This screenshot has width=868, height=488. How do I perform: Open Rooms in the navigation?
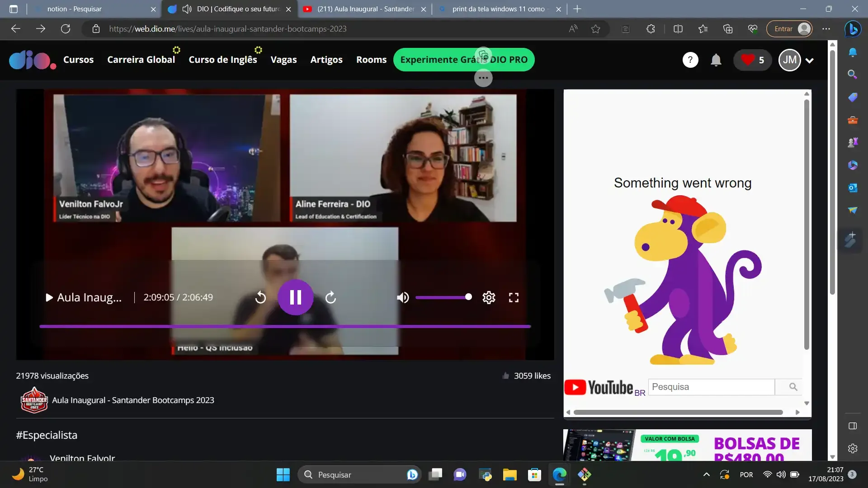(371, 60)
